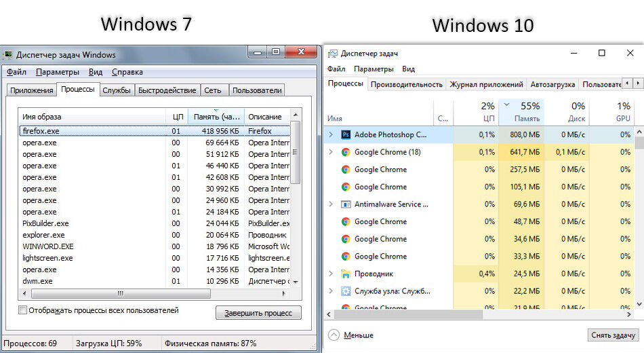The width and height of the screenshot is (644, 353).
Task: Select opera.exe row with 69 664 КБ
Action: 155,143
